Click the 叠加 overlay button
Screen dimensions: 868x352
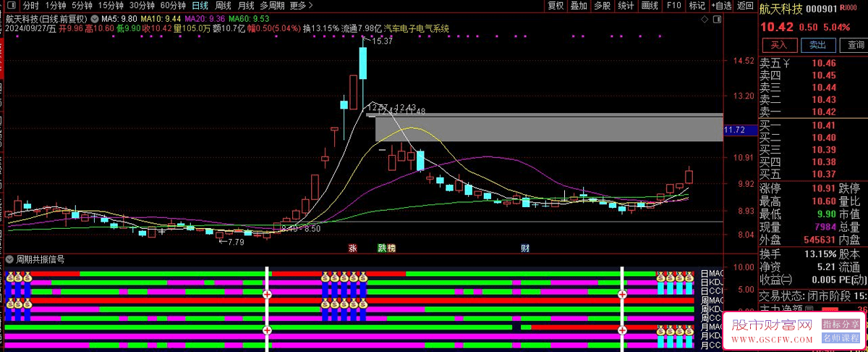pyautogui.click(x=579, y=5)
